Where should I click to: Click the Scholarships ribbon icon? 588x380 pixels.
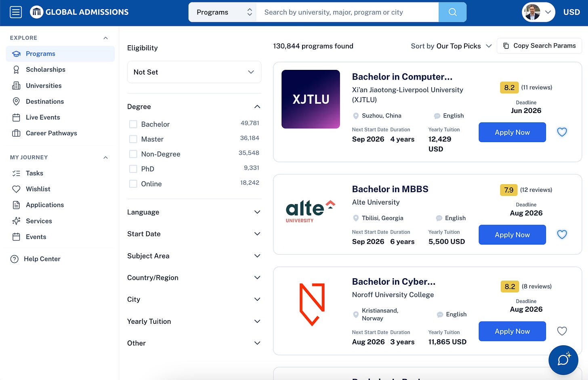(x=16, y=69)
